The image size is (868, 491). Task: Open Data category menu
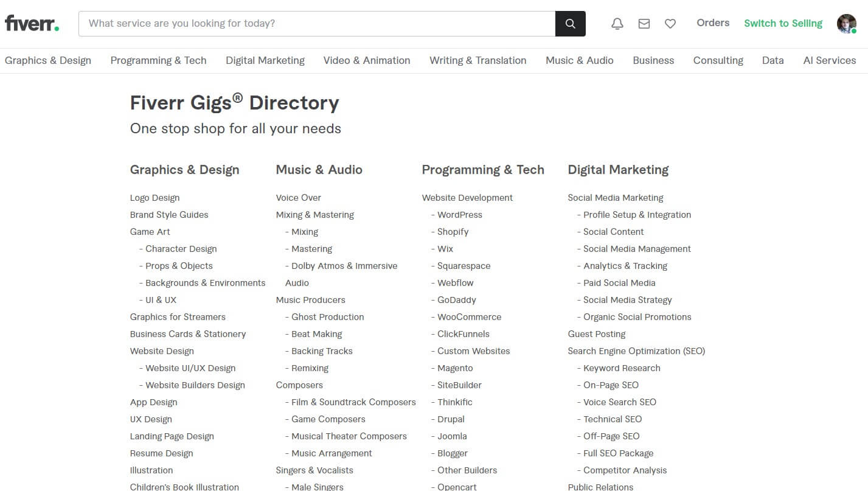(773, 60)
